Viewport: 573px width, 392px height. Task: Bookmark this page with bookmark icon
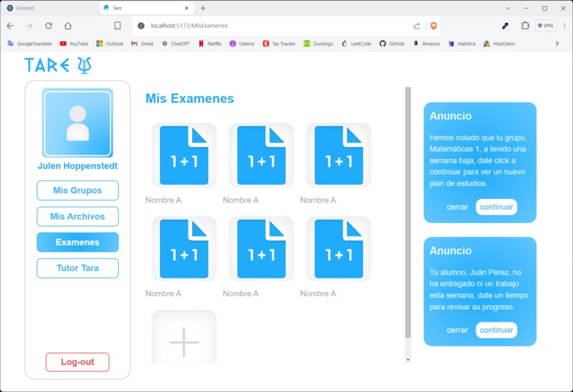click(117, 26)
